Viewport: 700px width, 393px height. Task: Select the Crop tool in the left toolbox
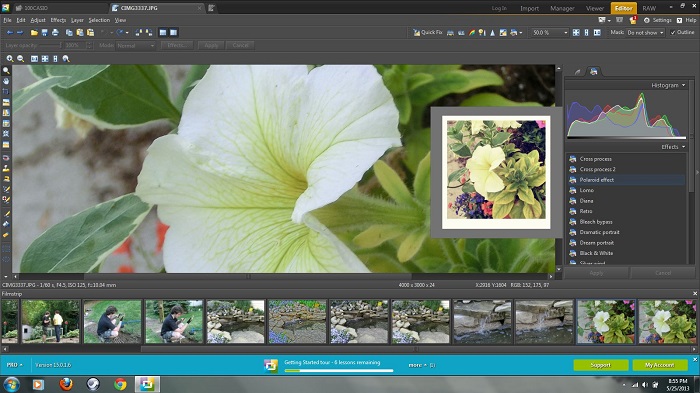[6, 92]
